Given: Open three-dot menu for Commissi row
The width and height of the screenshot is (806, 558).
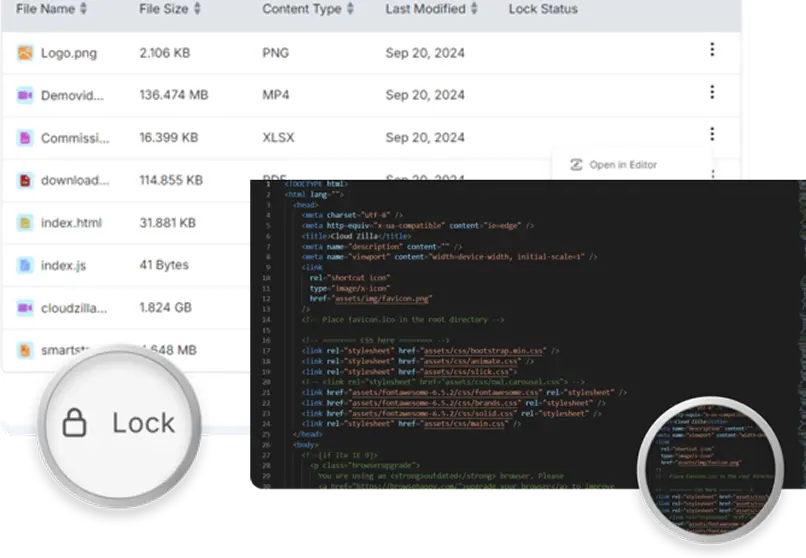Looking at the screenshot, I should (712, 134).
